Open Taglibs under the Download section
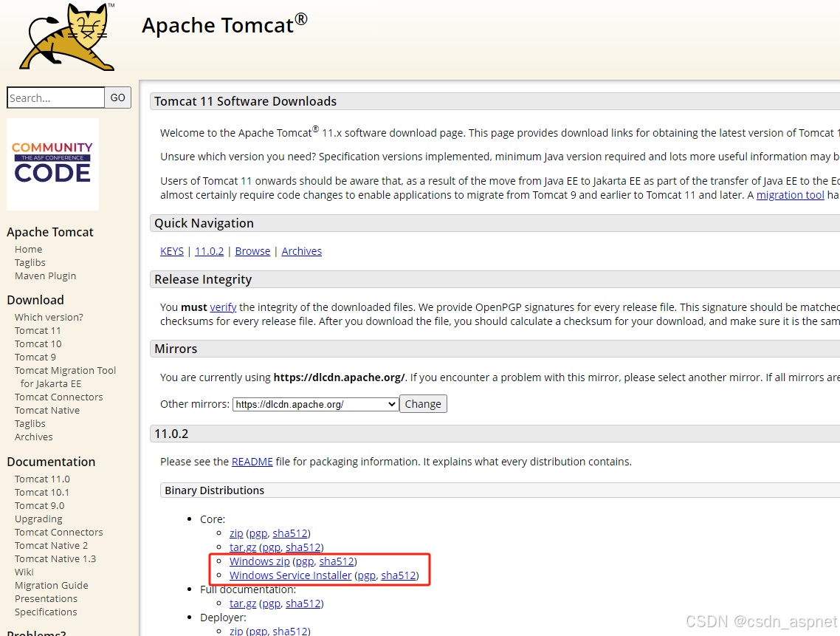The height and width of the screenshot is (636, 840). pyautogui.click(x=30, y=424)
